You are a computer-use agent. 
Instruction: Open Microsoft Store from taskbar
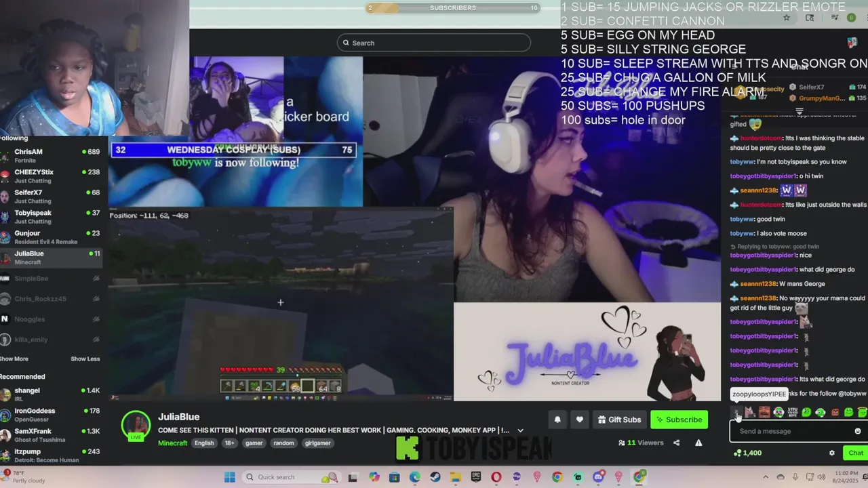pos(394,477)
